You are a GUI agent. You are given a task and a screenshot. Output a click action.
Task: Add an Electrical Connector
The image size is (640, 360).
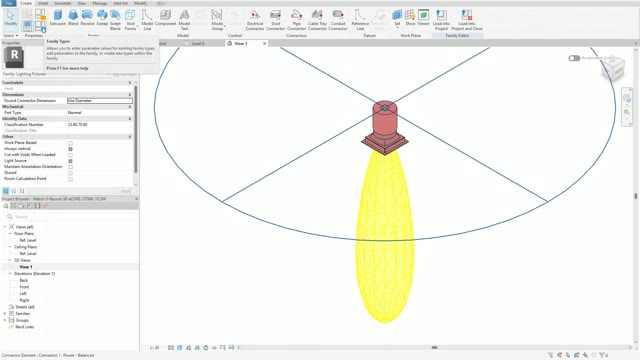[x=255, y=20]
